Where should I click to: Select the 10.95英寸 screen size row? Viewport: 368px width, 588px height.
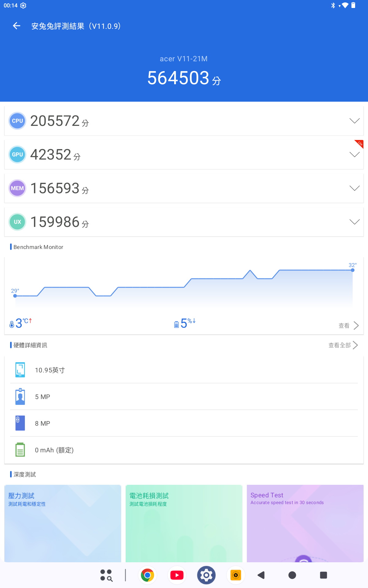click(184, 370)
